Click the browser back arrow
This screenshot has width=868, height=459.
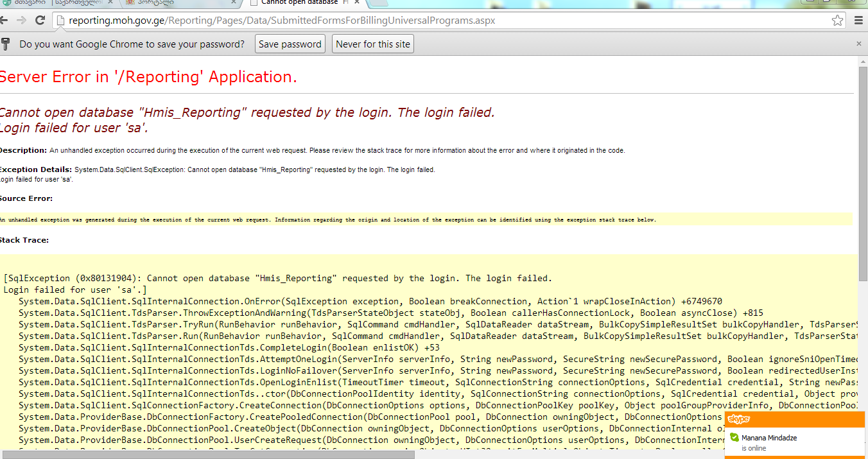point(5,21)
